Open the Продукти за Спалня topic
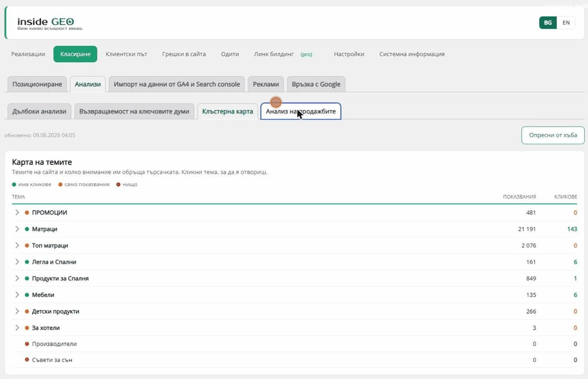This screenshot has height=379, width=588. tap(60, 279)
